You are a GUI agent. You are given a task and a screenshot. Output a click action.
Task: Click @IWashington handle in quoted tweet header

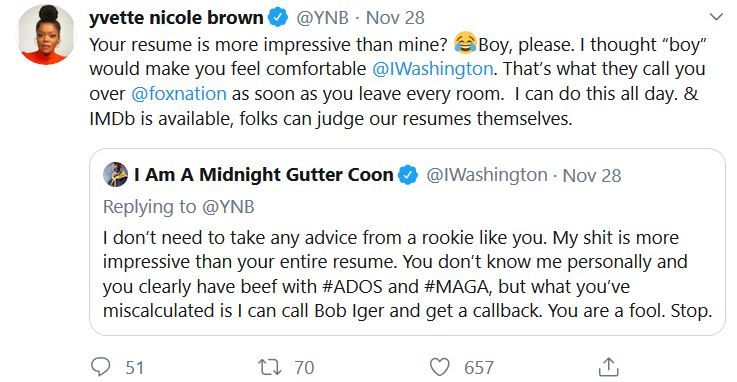487,175
